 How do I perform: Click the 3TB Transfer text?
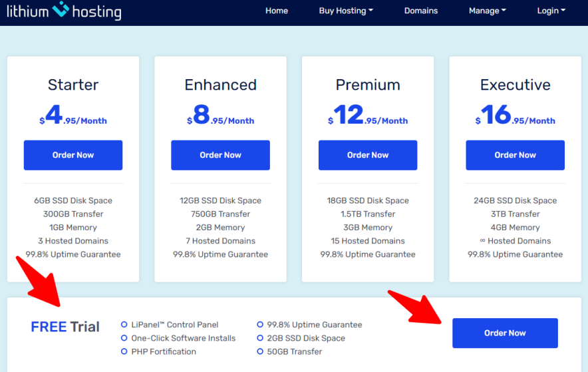point(515,214)
